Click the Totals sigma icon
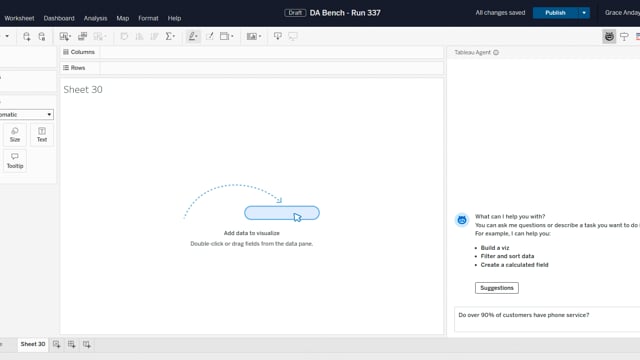Viewport: 640px width, 360px height. tap(170, 36)
